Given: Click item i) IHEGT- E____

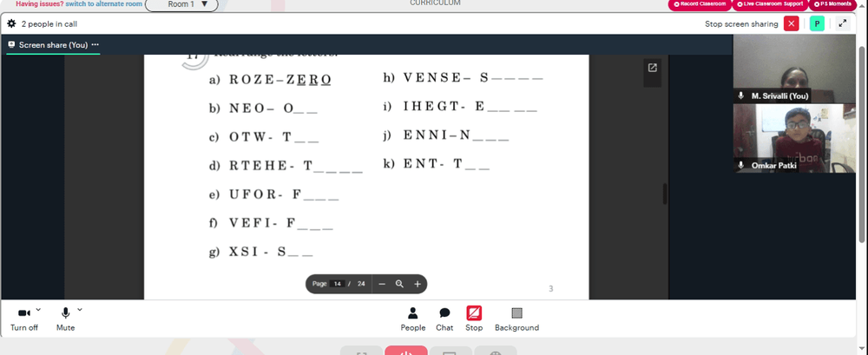Looking at the screenshot, I should (x=460, y=107).
